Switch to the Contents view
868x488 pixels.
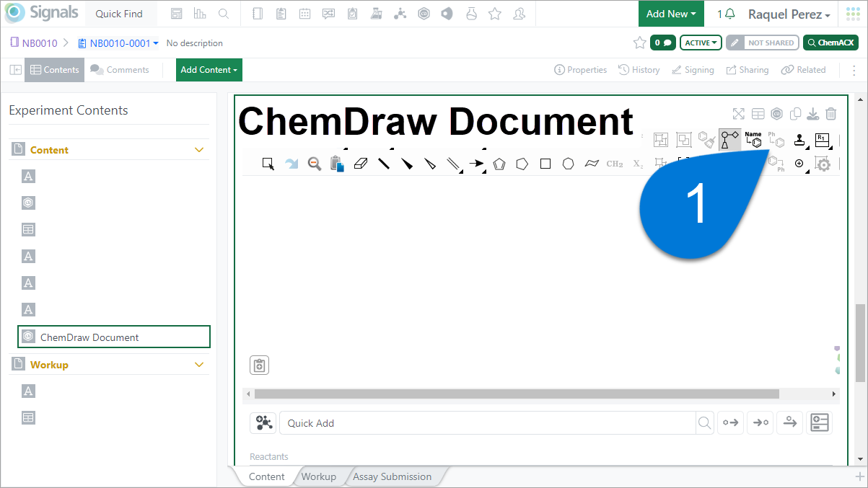click(x=55, y=70)
